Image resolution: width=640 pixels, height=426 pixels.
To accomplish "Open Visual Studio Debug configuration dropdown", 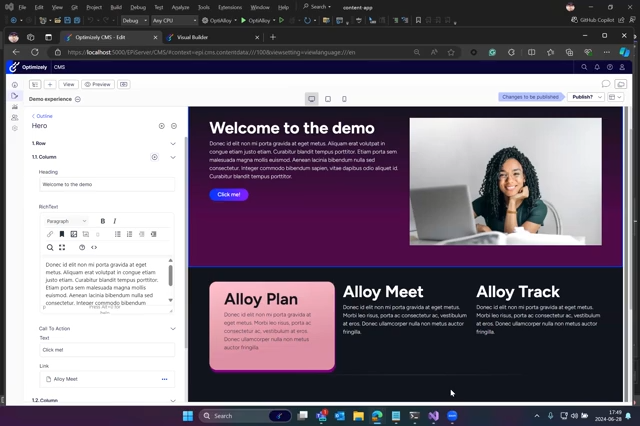I will [134, 20].
